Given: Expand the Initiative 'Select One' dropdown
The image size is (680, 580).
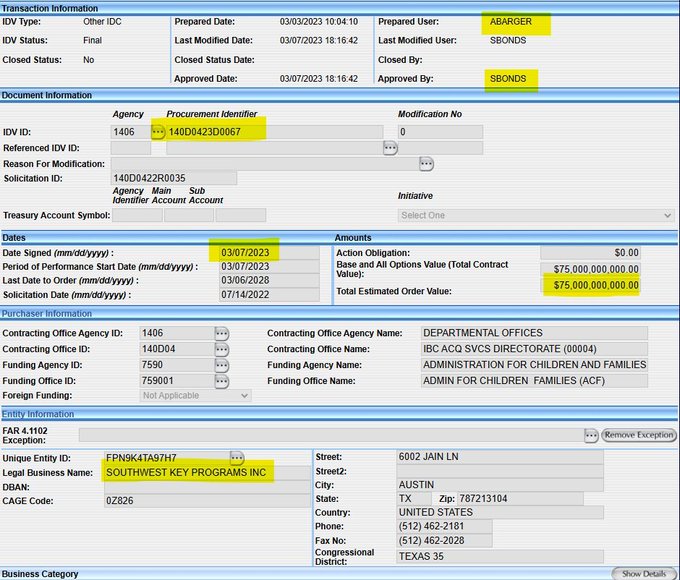Looking at the screenshot, I should [x=535, y=215].
